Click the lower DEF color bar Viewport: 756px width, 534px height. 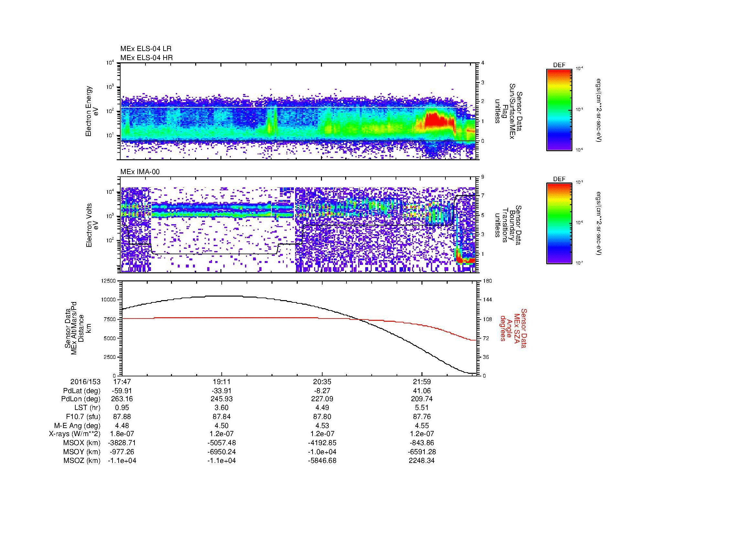pyautogui.click(x=559, y=224)
